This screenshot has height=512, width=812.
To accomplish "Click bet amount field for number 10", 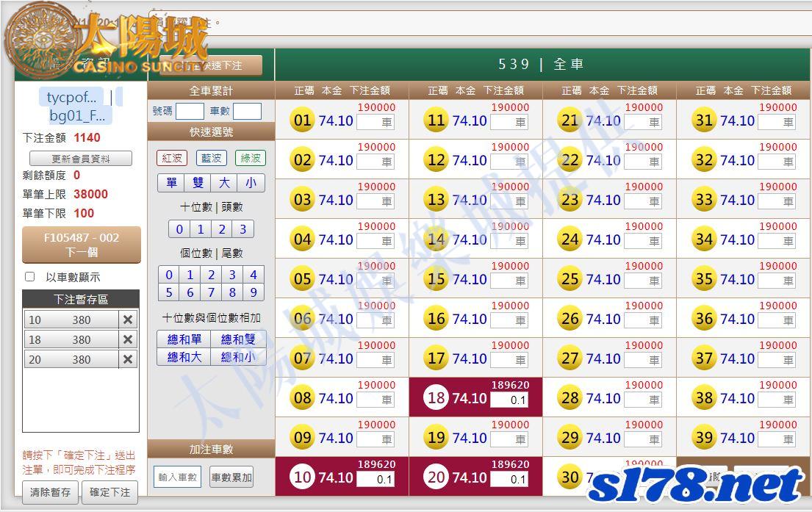I will pos(376,479).
